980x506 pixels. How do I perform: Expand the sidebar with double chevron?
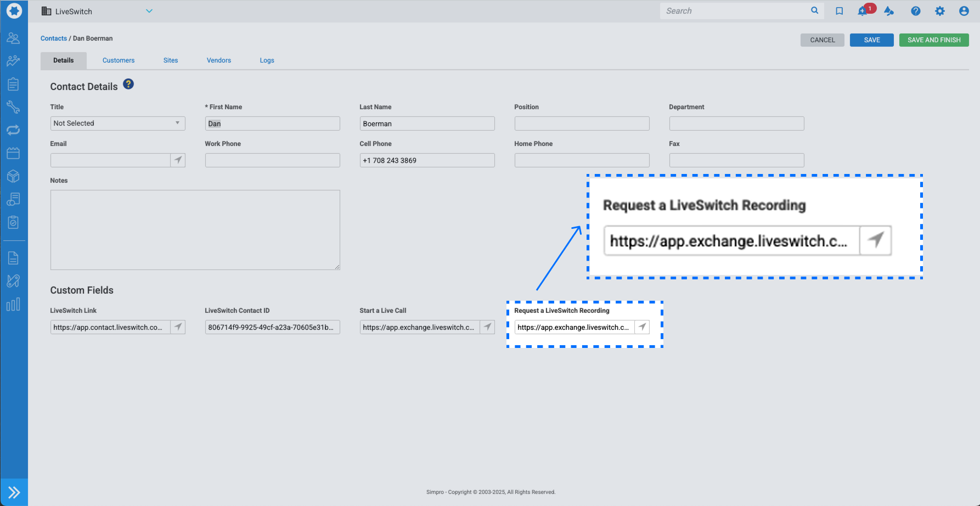tap(14, 492)
